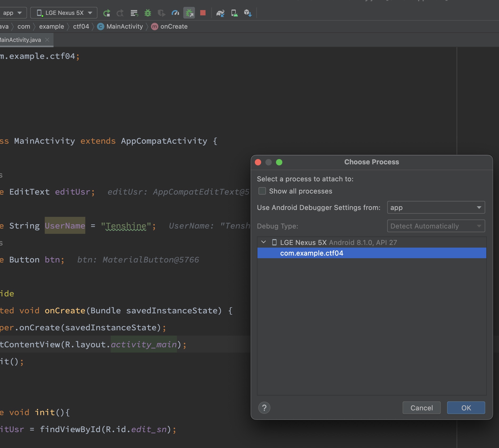499x448 pixels.
Task: Click the Apply Code Changes icon
Action: click(x=134, y=13)
